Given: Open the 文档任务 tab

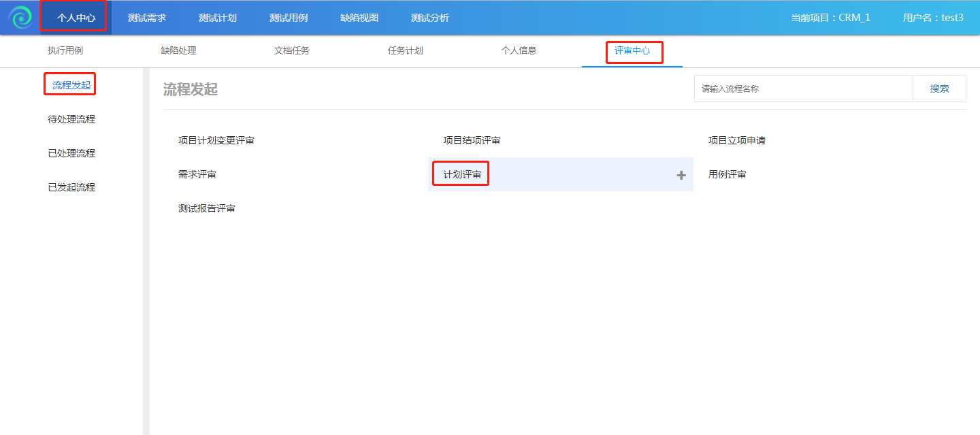Looking at the screenshot, I should tap(292, 51).
